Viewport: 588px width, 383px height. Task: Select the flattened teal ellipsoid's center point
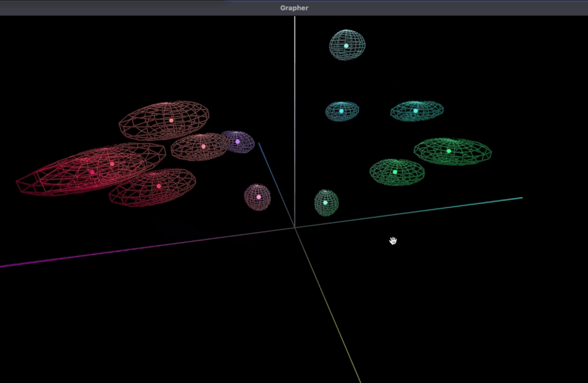tap(416, 111)
